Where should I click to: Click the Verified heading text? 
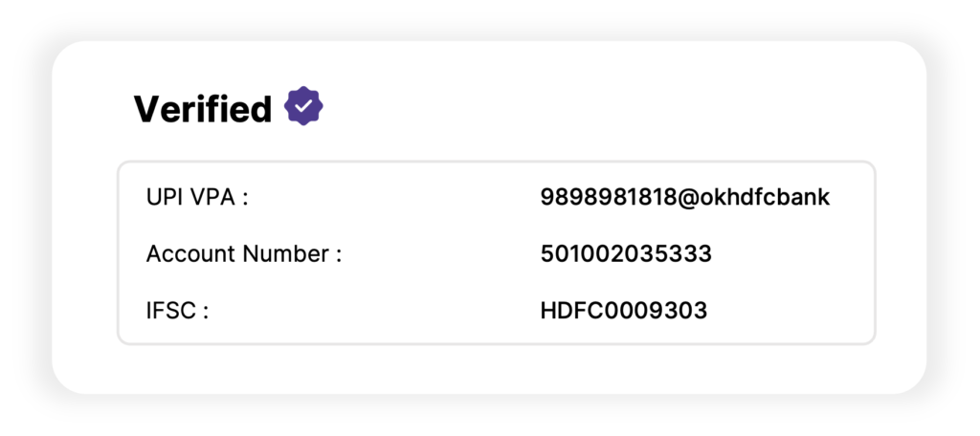(203, 109)
